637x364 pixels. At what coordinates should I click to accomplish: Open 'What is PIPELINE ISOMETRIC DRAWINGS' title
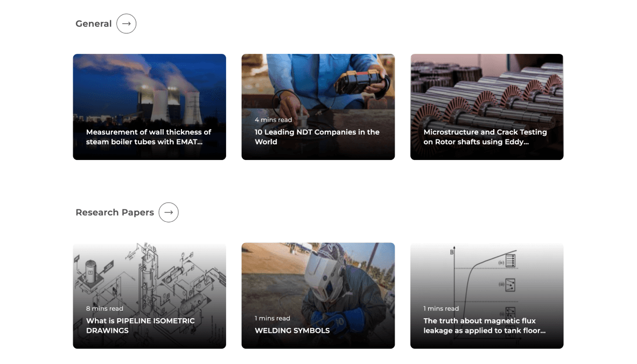pyautogui.click(x=140, y=326)
